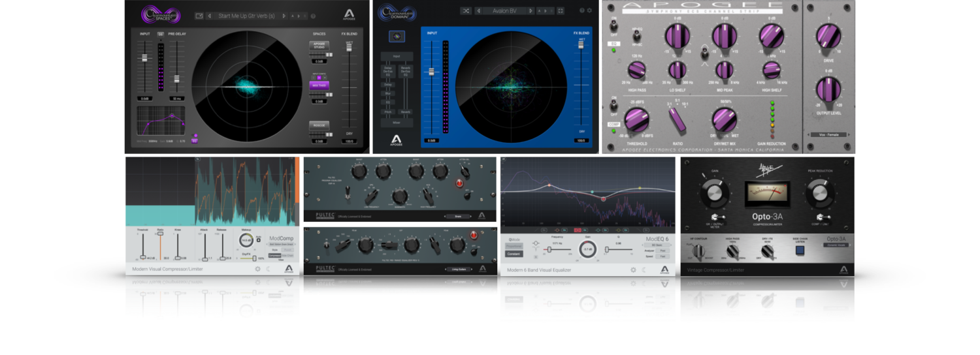Click the vectorscope thumbnail button in Domain

click(x=397, y=36)
